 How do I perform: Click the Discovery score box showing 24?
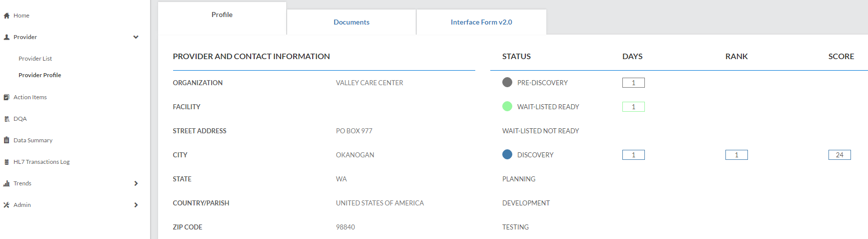[x=839, y=155]
